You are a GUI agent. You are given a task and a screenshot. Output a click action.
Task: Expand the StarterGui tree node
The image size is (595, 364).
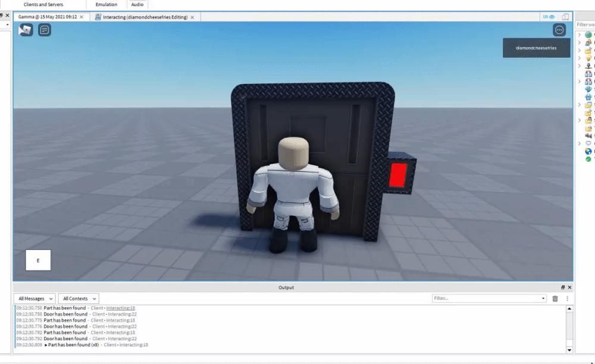[x=580, y=105]
